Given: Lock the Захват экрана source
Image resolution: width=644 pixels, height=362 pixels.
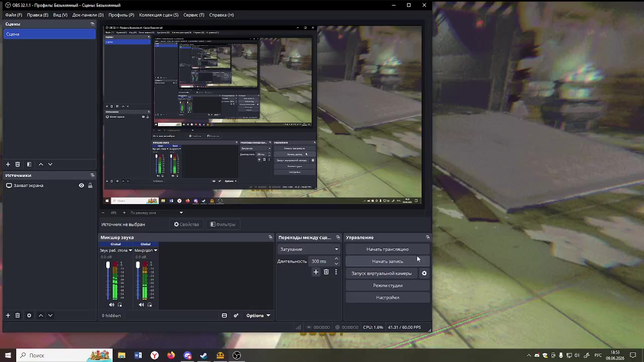Looking at the screenshot, I should coord(90,186).
